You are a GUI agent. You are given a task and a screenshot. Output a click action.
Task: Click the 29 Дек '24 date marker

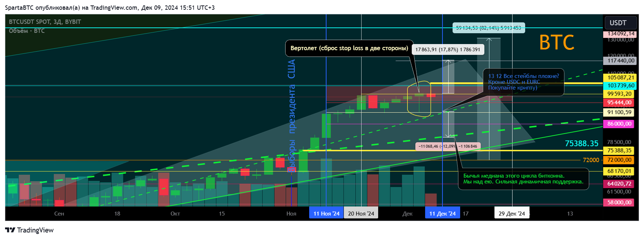[512, 213]
